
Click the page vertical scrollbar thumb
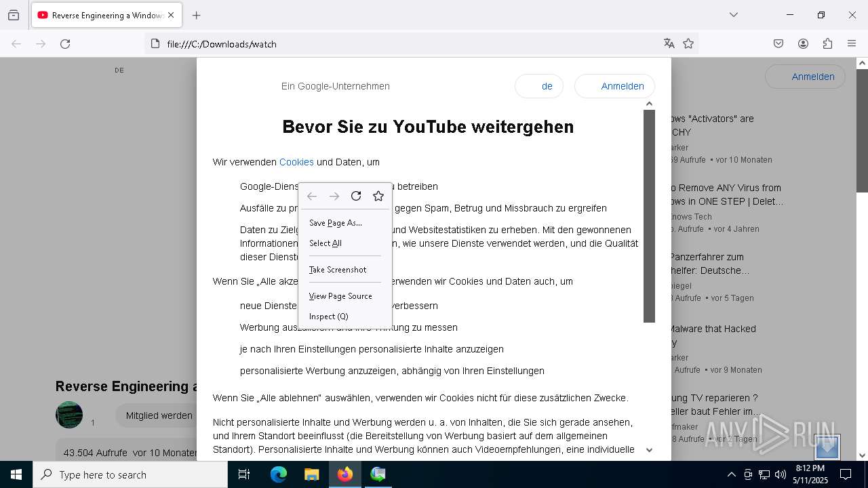(862, 130)
